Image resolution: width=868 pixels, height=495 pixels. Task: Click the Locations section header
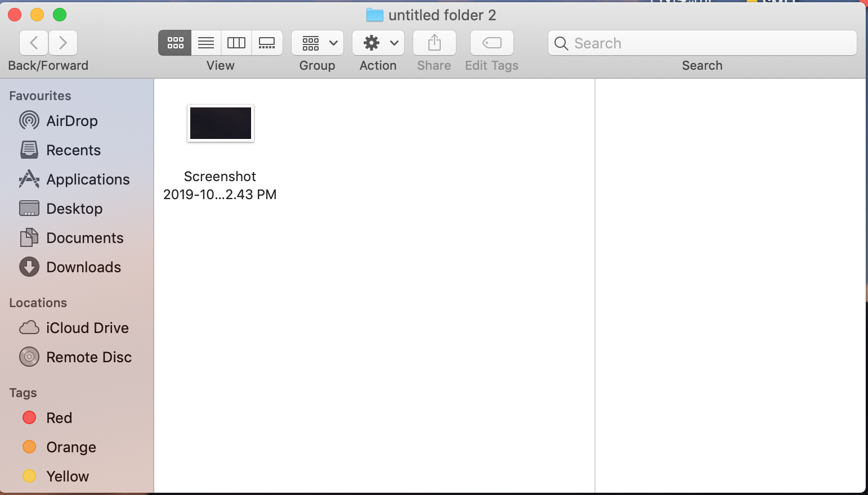coord(38,303)
